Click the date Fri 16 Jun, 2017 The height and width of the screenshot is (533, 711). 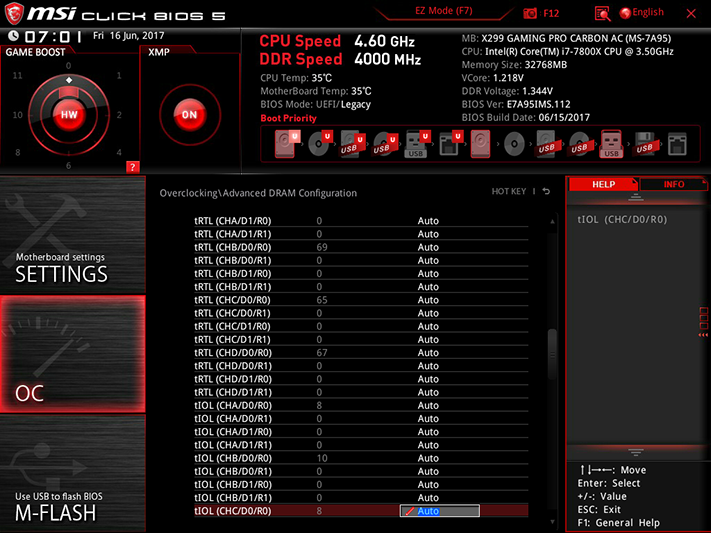[x=129, y=35]
